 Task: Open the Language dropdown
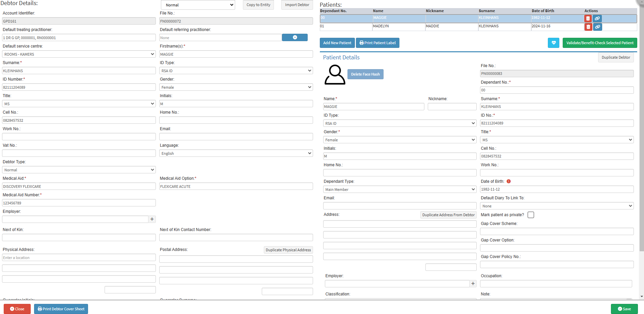(236, 153)
